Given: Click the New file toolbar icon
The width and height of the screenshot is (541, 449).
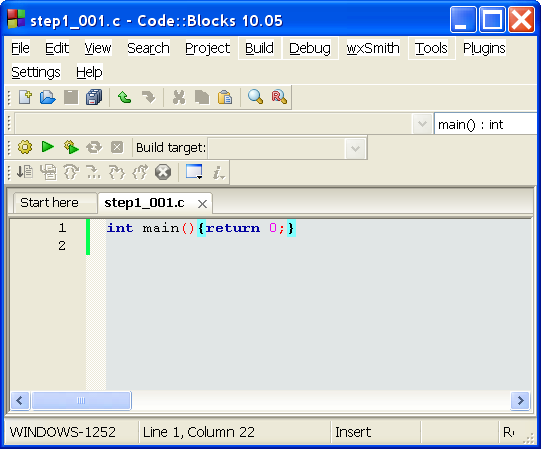Looking at the screenshot, I should (25, 97).
